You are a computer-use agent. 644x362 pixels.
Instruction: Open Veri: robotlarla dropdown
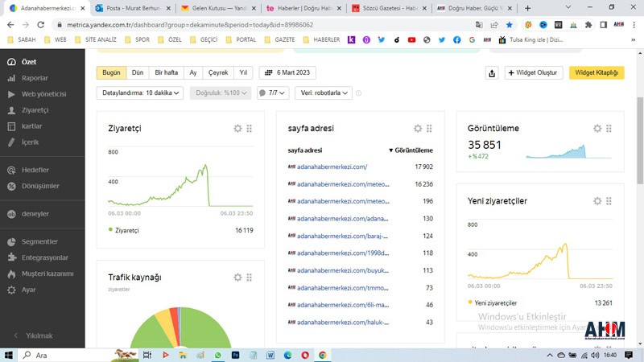324,93
